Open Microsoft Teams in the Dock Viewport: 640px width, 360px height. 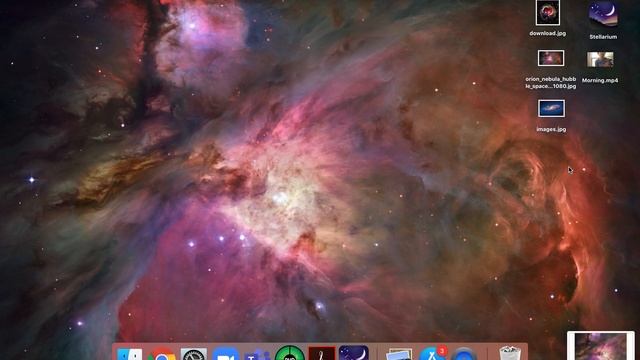257,354
